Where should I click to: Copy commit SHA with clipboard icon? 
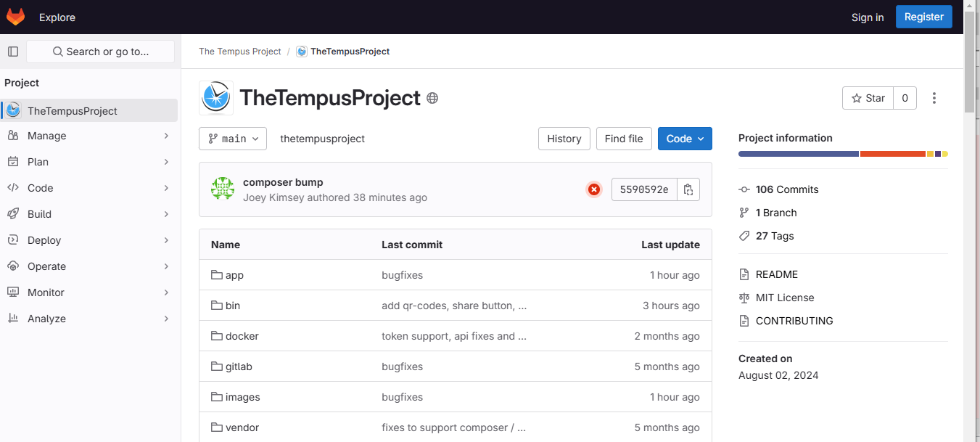688,189
